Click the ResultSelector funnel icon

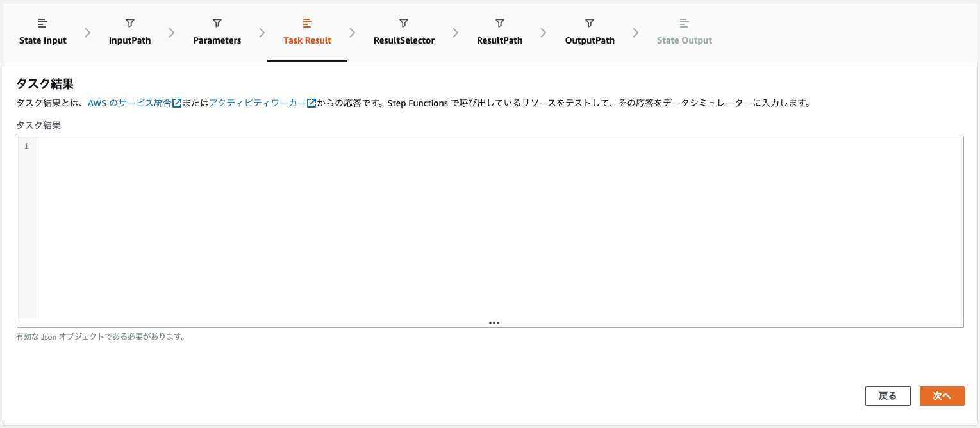coord(403,22)
